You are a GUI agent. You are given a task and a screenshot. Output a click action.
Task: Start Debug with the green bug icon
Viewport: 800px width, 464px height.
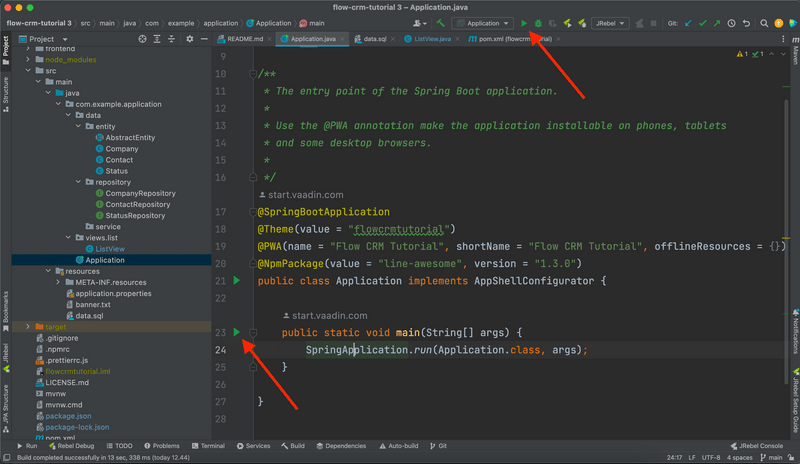[x=538, y=23]
